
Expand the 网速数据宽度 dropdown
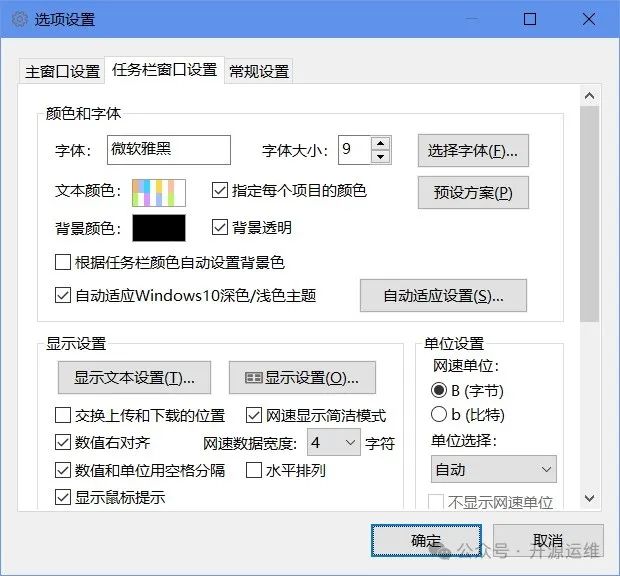(x=333, y=442)
